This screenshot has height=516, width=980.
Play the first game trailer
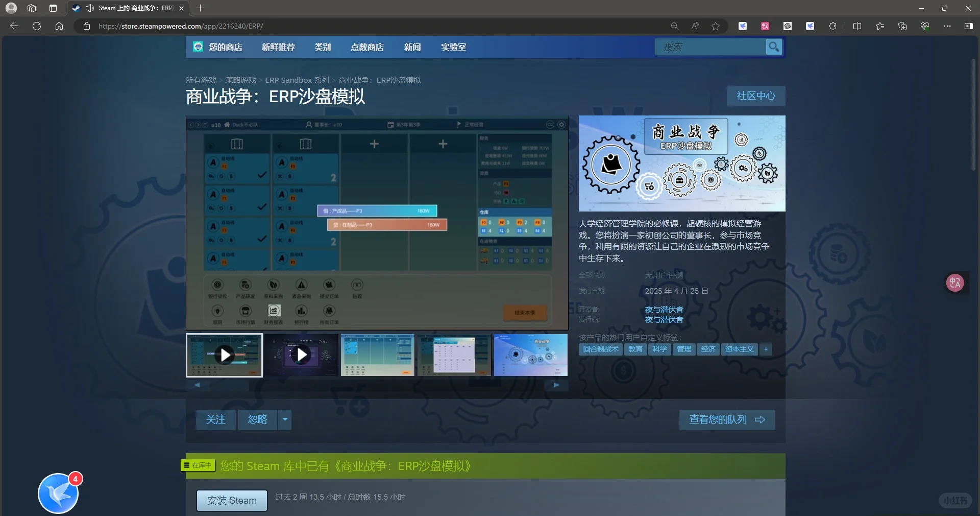coord(224,356)
